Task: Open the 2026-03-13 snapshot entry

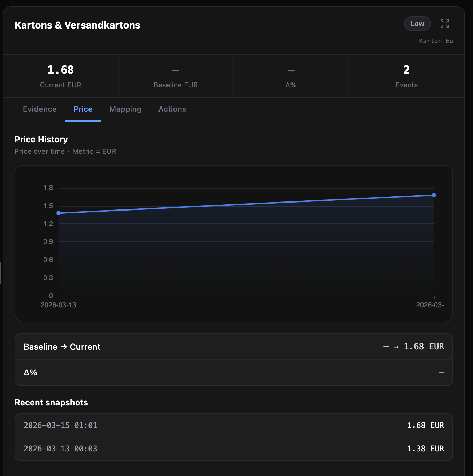Action: click(233, 449)
